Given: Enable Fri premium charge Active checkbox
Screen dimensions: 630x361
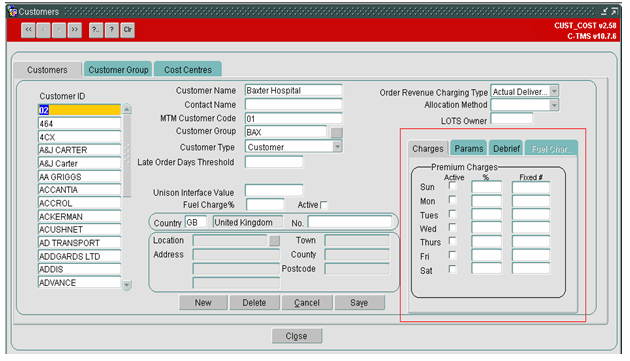Looking at the screenshot, I should point(452,255).
